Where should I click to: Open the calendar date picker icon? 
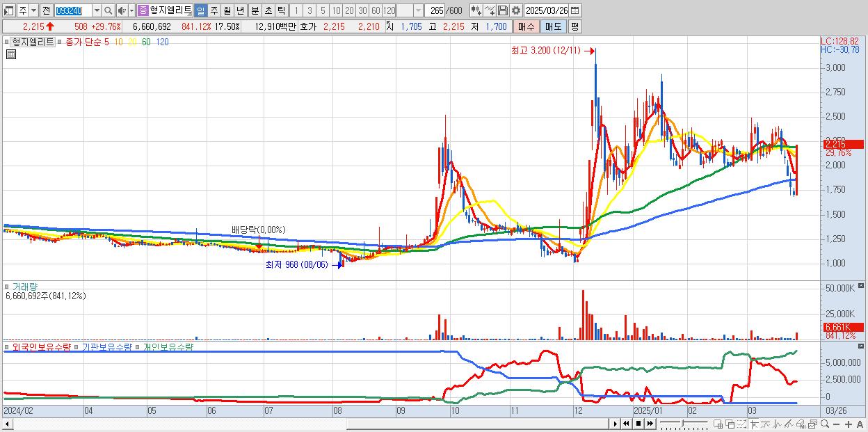574,10
